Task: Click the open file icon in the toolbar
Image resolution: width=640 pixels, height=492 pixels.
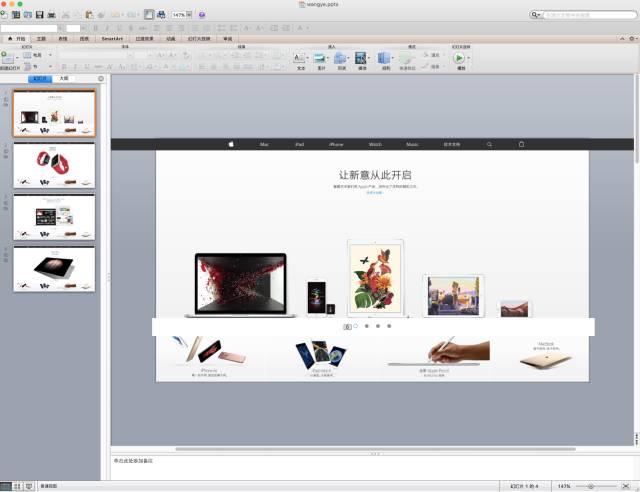Action: [27, 15]
